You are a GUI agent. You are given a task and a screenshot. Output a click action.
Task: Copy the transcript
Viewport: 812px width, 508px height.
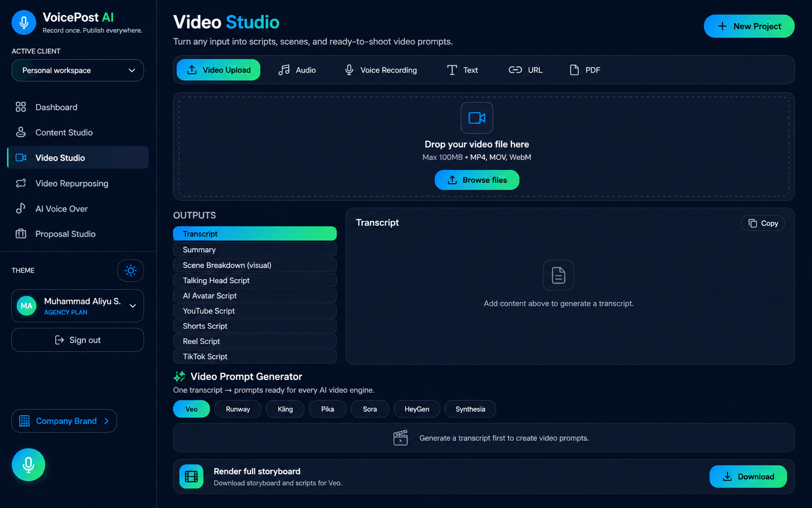[x=763, y=223]
